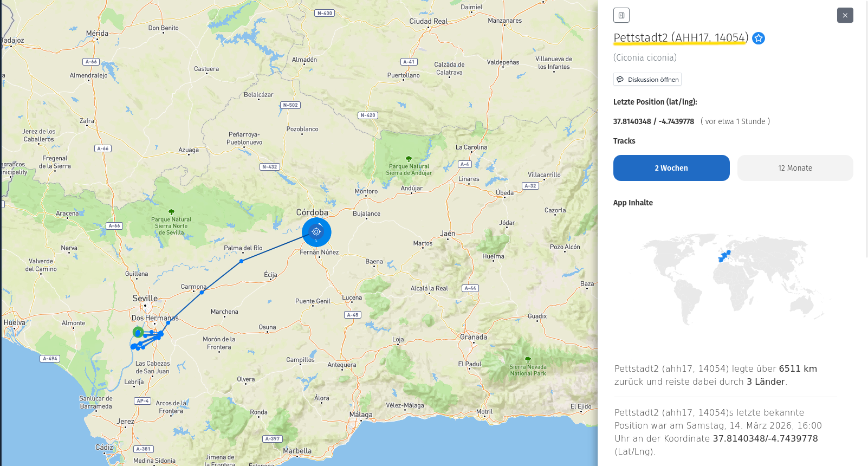
Task: Click the Sierra Nevada National Park icon
Action: 528,359
